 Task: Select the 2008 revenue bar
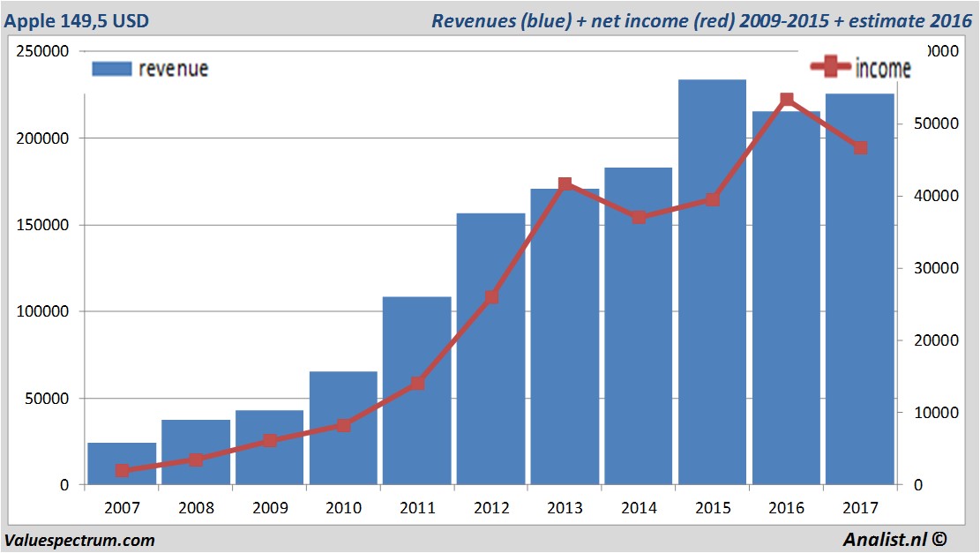196,452
